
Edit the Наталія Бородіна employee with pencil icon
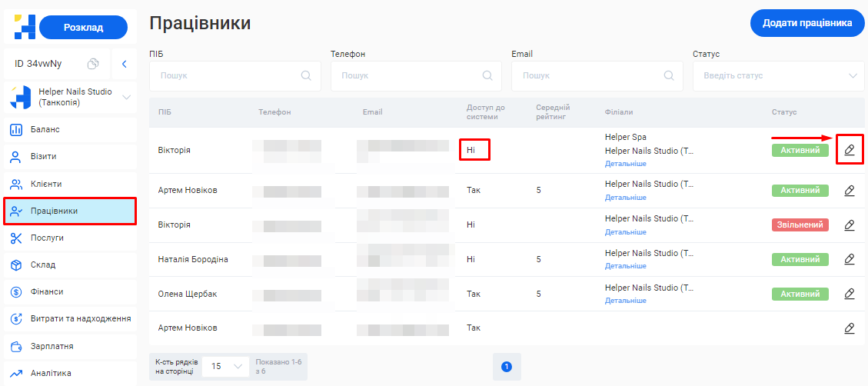click(x=850, y=259)
